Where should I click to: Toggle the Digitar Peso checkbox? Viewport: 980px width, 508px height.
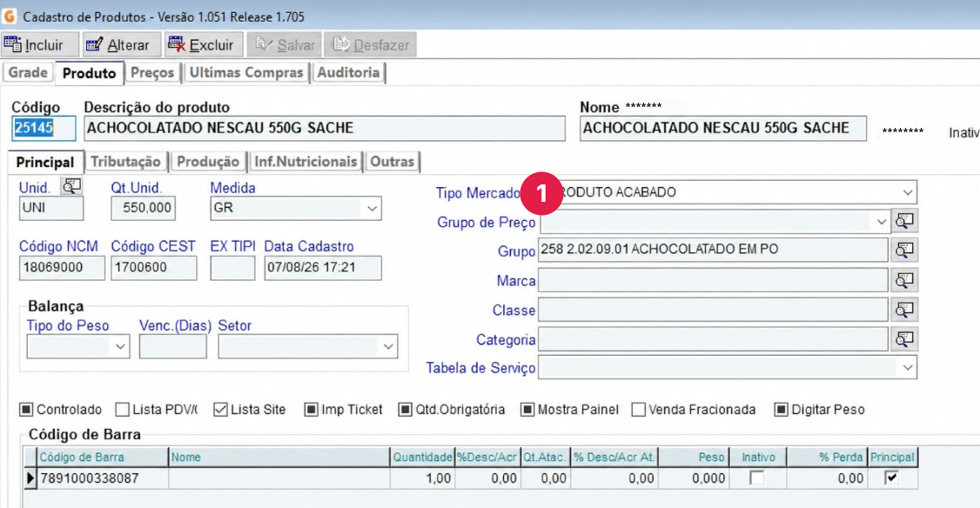coord(781,410)
